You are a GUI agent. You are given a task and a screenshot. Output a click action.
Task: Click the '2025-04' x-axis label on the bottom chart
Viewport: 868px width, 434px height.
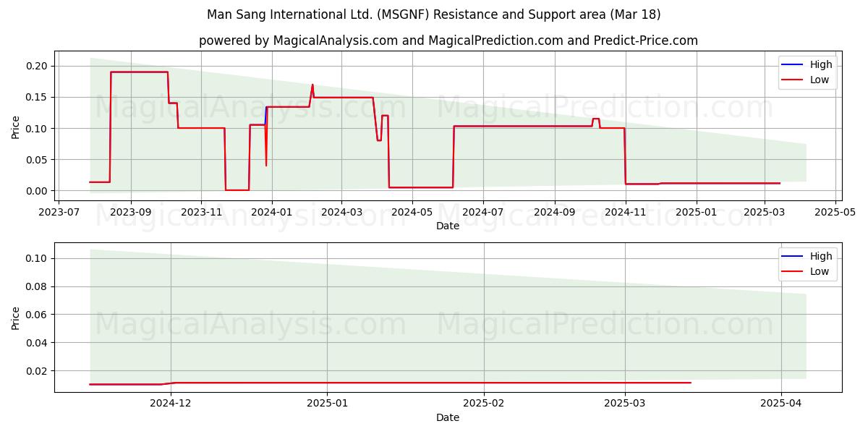coord(781,404)
